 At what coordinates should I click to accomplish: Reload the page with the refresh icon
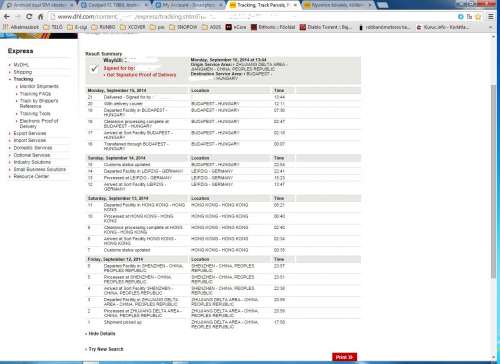[29, 16]
